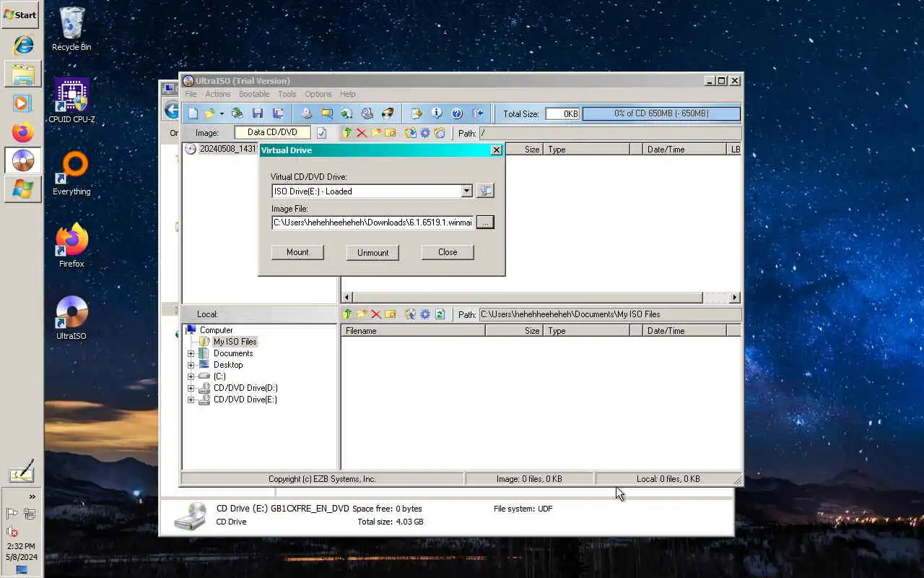The width and height of the screenshot is (924, 578).
Task: Select My ISO Files in Local tree
Action: click(235, 342)
